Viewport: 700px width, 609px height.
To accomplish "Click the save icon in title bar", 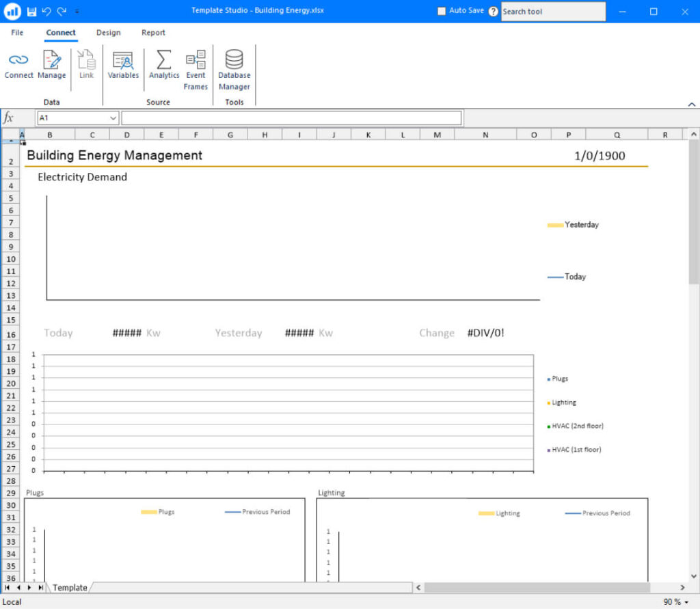I will click(x=31, y=11).
